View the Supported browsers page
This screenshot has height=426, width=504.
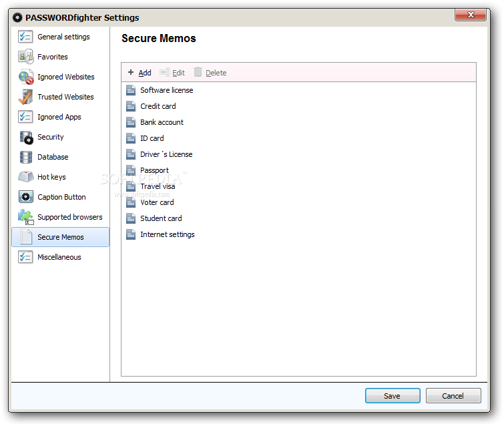coord(61,217)
